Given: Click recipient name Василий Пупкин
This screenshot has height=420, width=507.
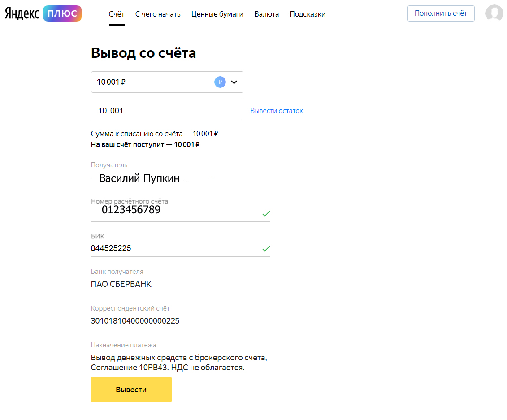Looking at the screenshot, I should click(x=139, y=178).
